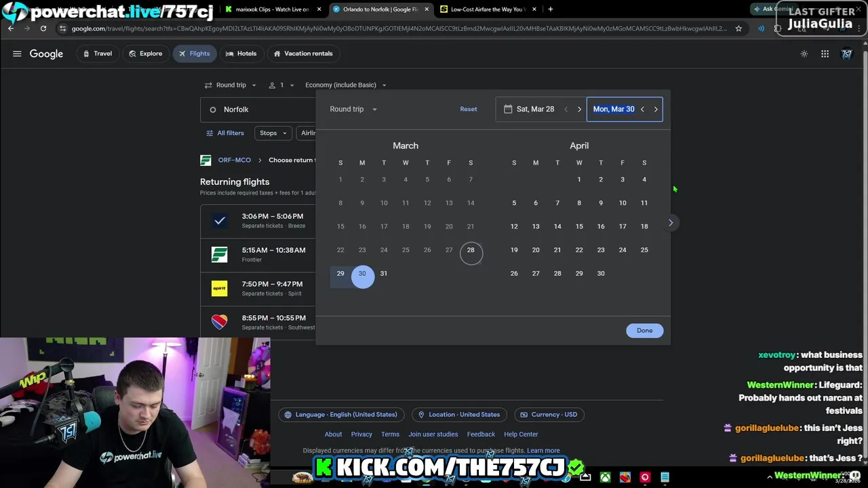
Task: Open the Help Center footer link
Action: click(521, 434)
